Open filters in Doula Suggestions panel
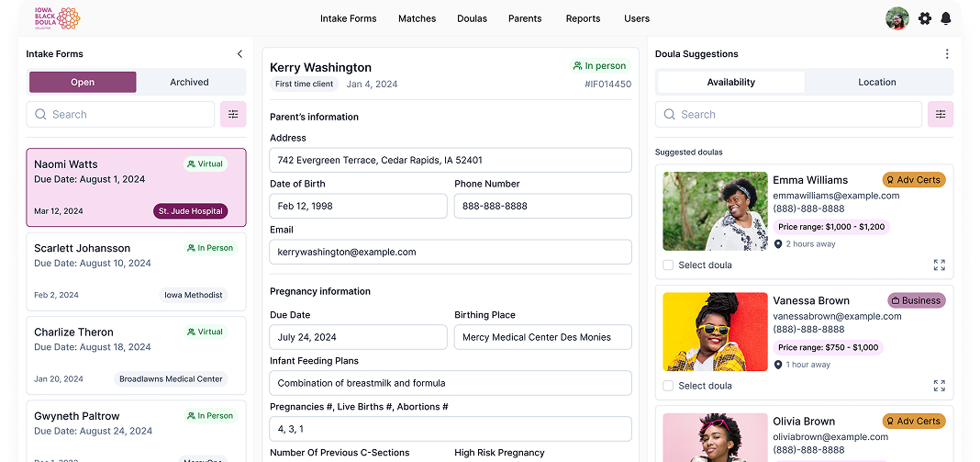Image resolution: width=980 pixels, height=462 pixels. [x=941, y=115]
